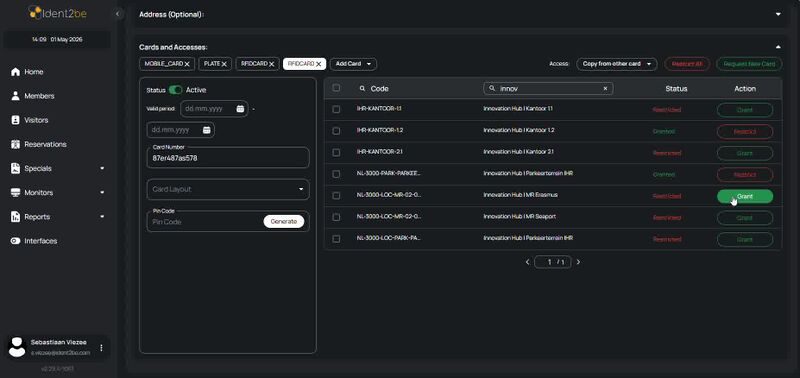This screenshot has height=378, width=800.
Task: Click the Reports chart icon
Action: [x=15, y=217]
